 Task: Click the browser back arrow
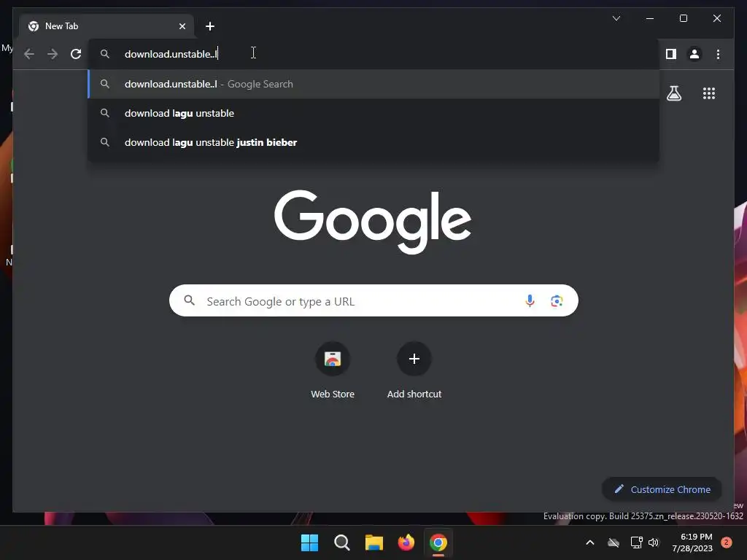29,54
